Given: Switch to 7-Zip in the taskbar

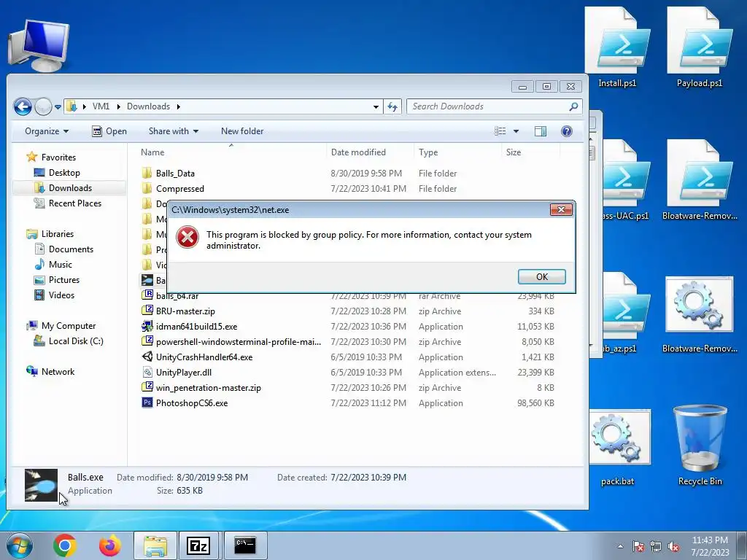Looking at the screenshot, I should coord(198,545).
